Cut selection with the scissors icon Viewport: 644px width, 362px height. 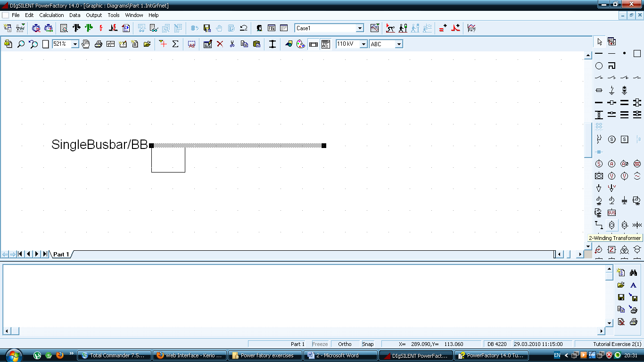pyautogui.click(x=232, y=44)
